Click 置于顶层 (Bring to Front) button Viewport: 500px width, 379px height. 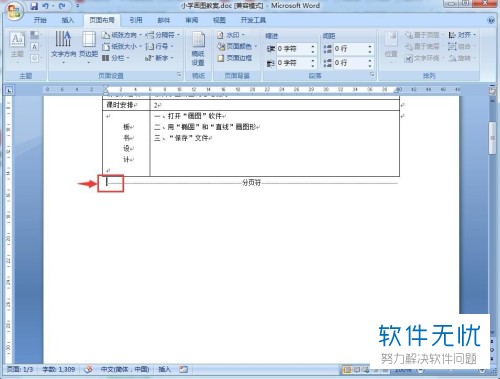[424, 35]
